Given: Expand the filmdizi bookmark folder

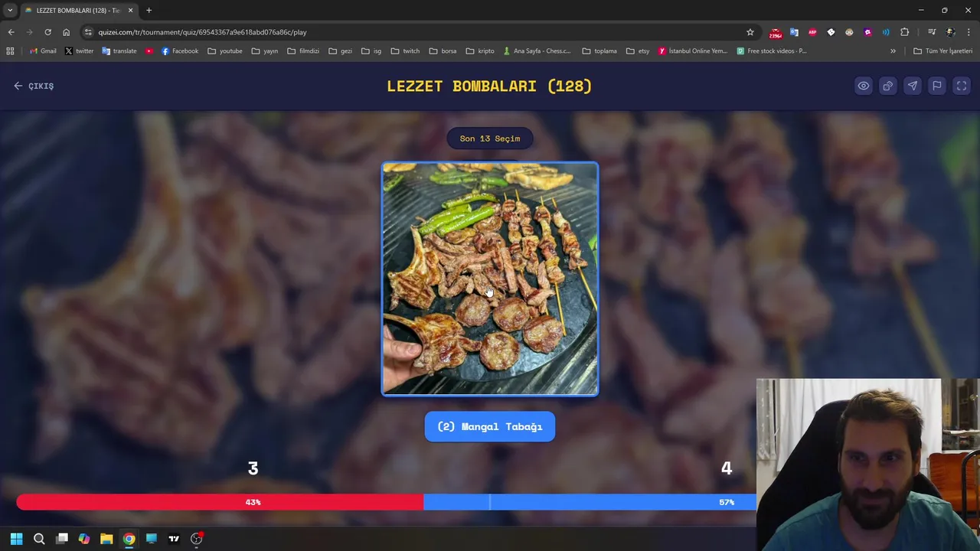Looking at the screenshot, I should [303, 51].
